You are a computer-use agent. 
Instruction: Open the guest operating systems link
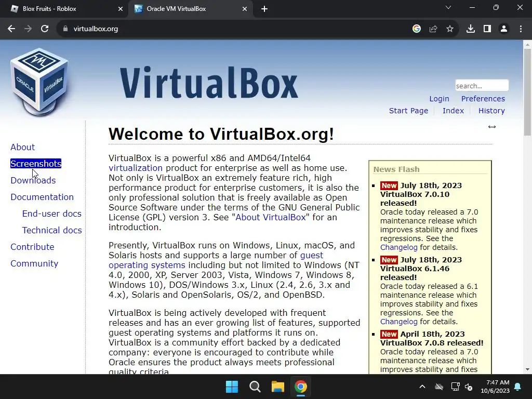click(x=216, y=260)
